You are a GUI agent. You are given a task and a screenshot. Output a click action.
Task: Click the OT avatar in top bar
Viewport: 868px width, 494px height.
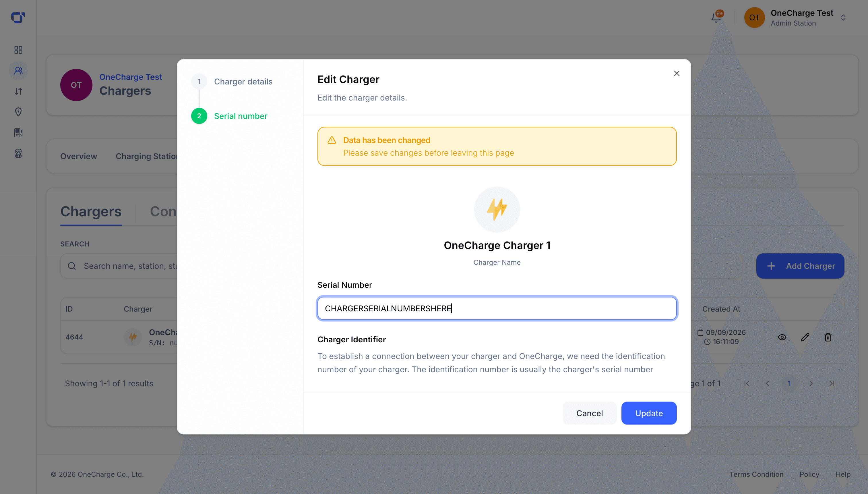pos(754,18)
